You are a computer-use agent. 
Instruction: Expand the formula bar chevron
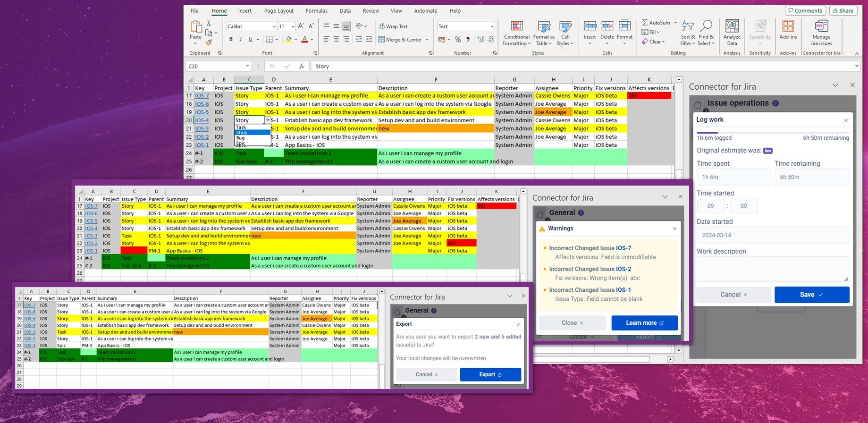tap(857, 67)
